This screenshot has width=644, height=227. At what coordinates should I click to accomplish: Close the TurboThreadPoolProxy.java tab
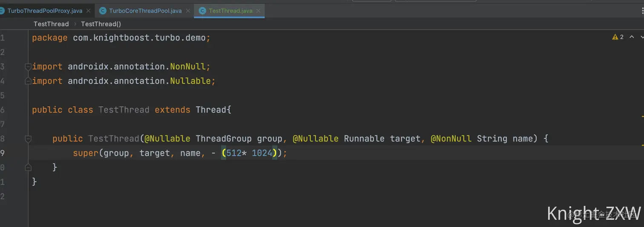pos(88,11)
